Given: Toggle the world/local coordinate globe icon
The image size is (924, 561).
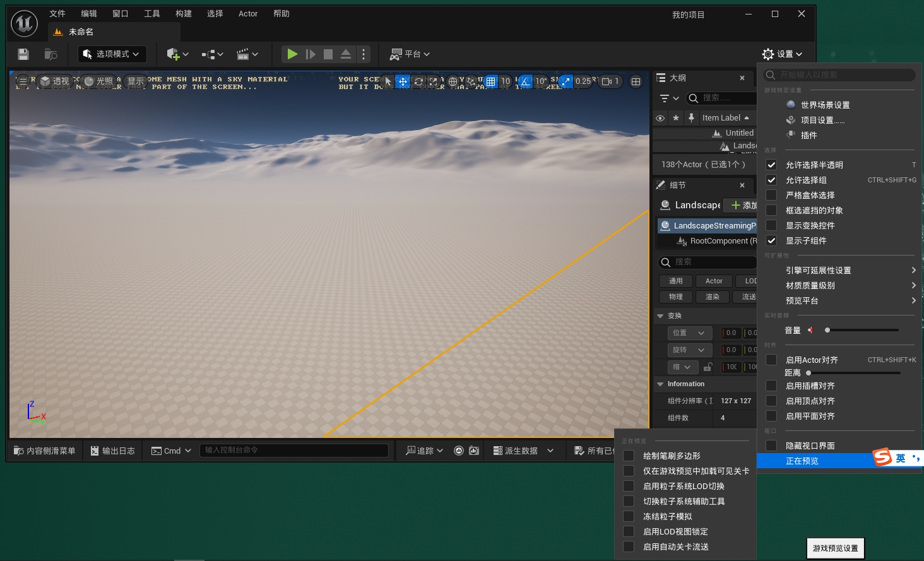Looking at the screenshot, I should tap(453, 81).
